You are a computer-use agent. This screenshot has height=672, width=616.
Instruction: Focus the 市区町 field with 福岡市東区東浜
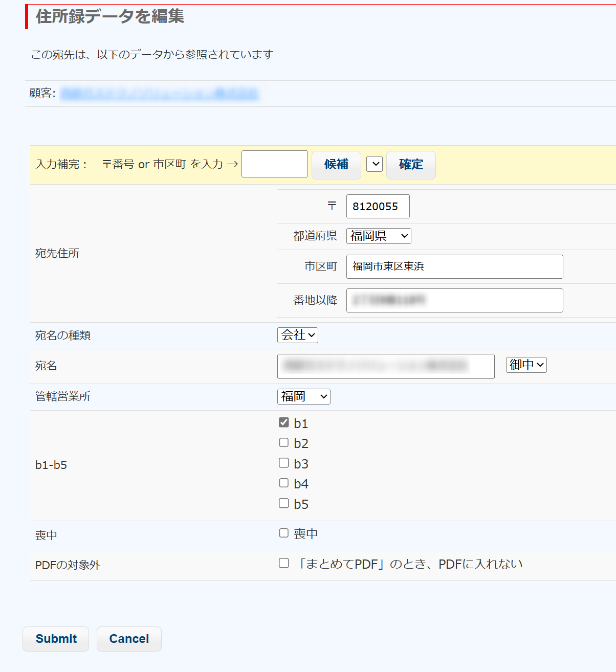coord(454,266)
